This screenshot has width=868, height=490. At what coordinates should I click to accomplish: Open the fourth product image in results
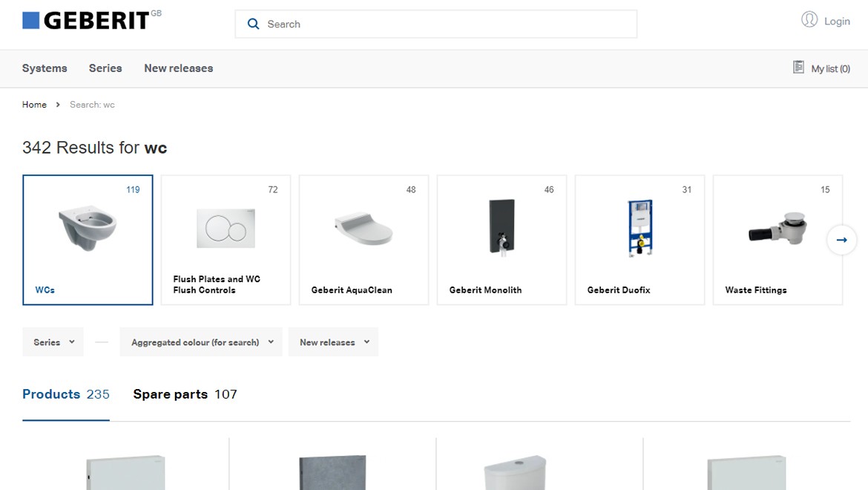pyautogui.click(x=747, y=472)
